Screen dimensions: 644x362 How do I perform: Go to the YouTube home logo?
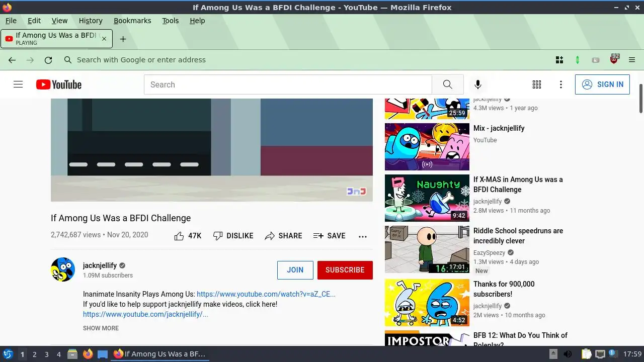click(59, 84)
